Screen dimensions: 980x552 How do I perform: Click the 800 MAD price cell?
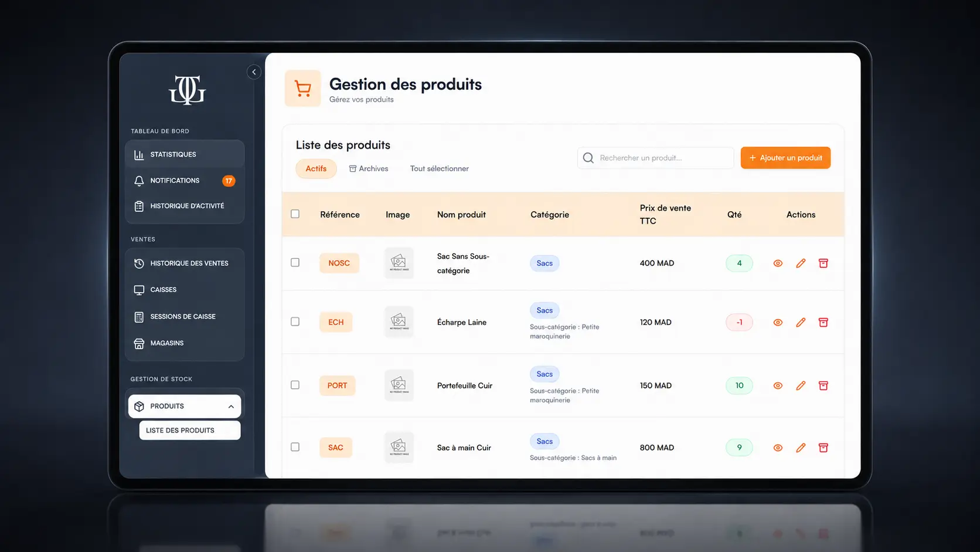(x=657, y=448)
